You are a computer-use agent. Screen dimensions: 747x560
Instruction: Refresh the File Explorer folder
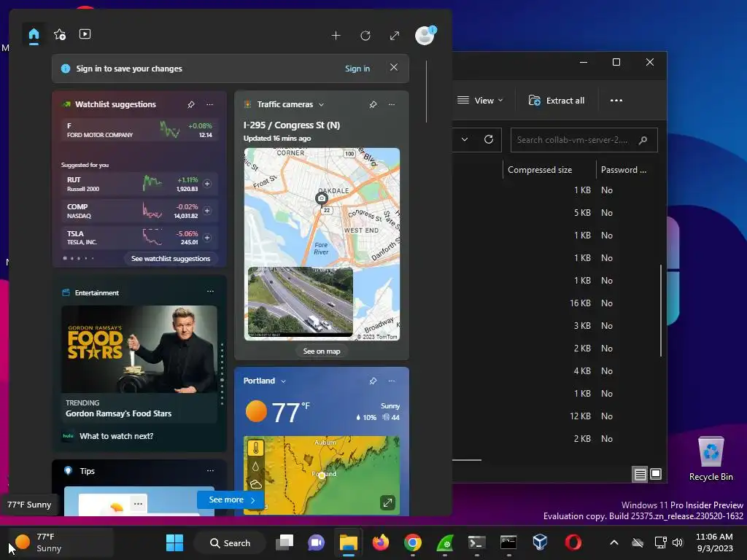point(488,139)
